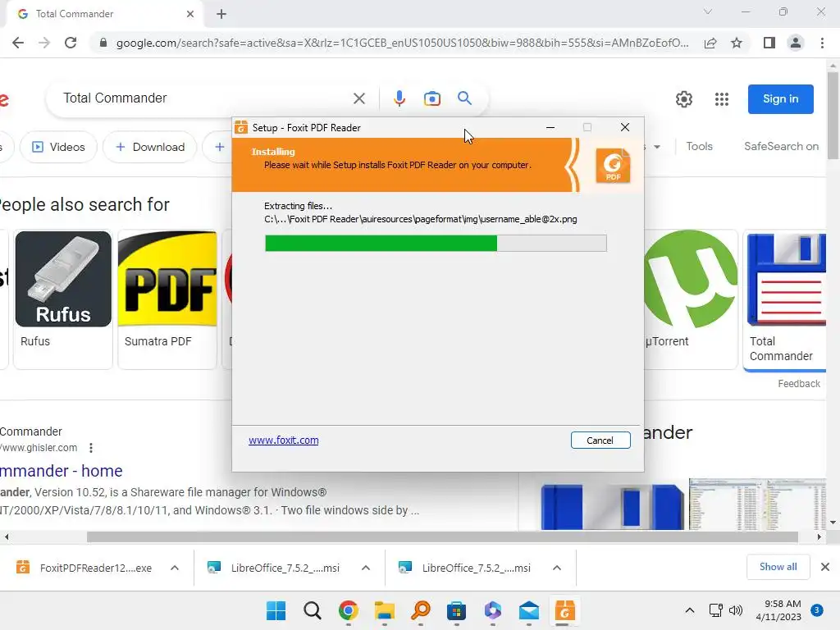Select the Foxit installer taskbar icon
This screenshot has height=630, width=840.
564,610
